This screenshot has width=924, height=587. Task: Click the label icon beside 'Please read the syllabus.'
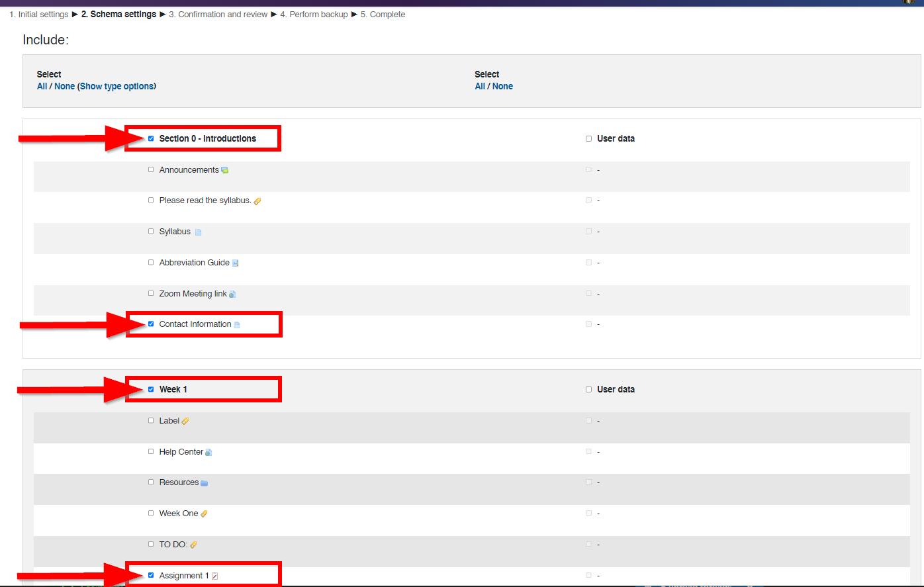(x=257, y=201)
